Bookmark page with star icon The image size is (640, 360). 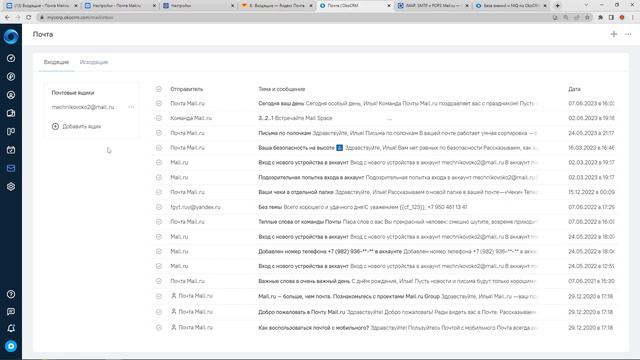(587, 18)
